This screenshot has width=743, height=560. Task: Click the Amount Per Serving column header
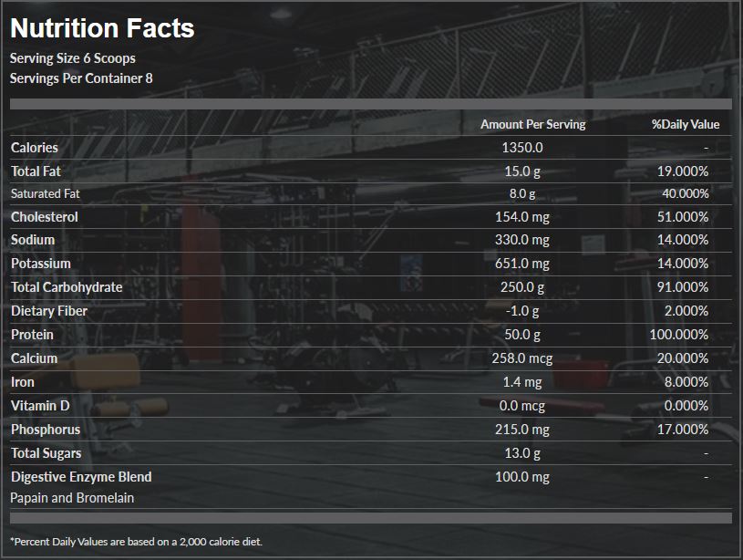pos(533,124)
